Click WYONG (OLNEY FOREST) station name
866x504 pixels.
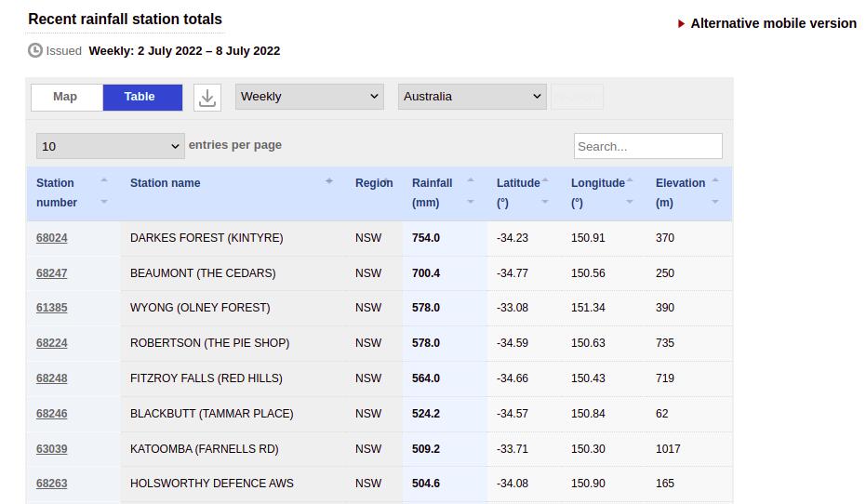[200, 308]
